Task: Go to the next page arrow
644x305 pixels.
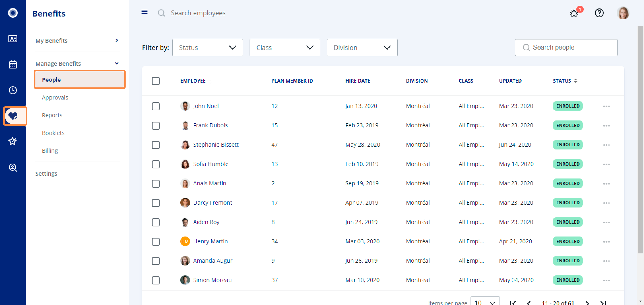Action: (x=587, y=303)
